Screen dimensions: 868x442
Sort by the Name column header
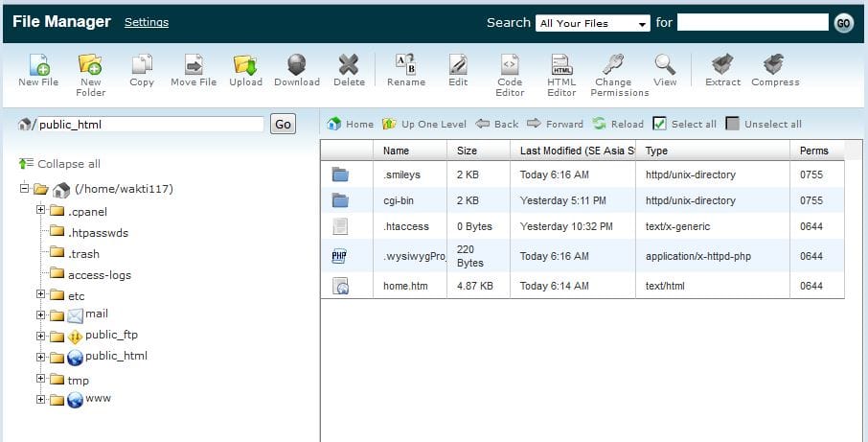410,151
